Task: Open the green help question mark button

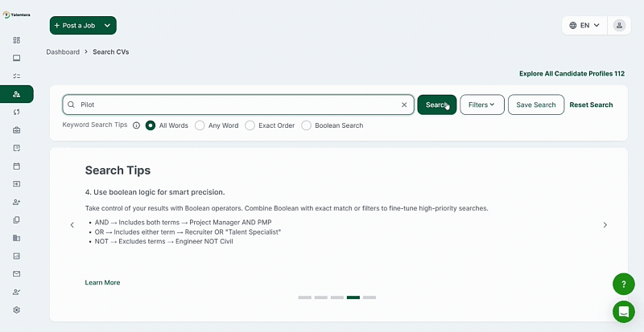Action: pos(623,284)
